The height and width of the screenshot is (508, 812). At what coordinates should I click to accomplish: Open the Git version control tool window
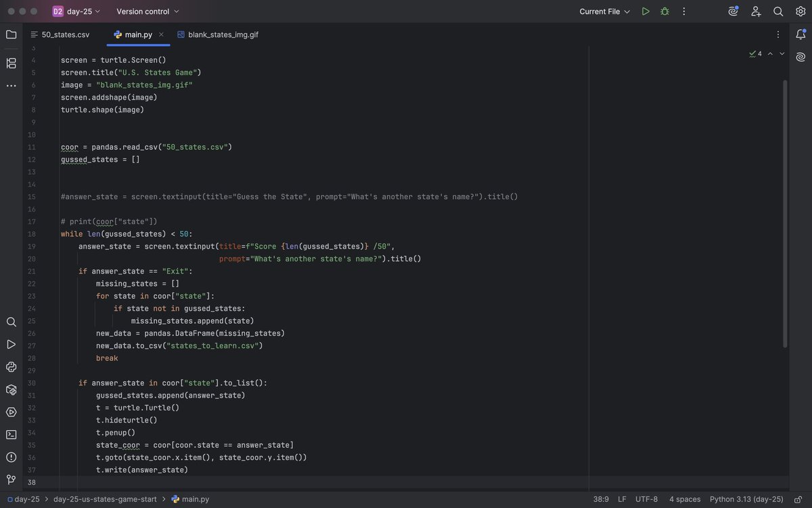pos(11,479)
